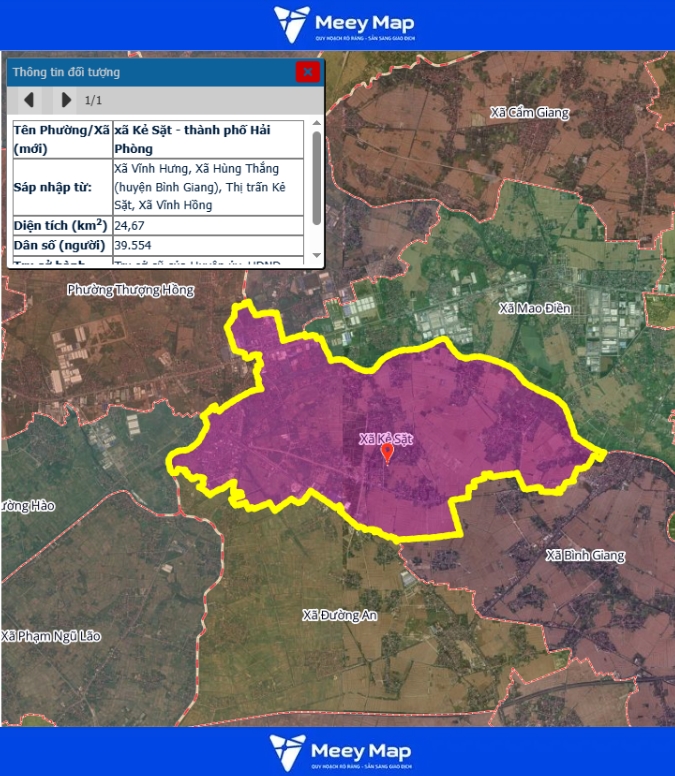Select the Xã Bình Giang map label
675x776 pixels.
(x=585, y=555)
